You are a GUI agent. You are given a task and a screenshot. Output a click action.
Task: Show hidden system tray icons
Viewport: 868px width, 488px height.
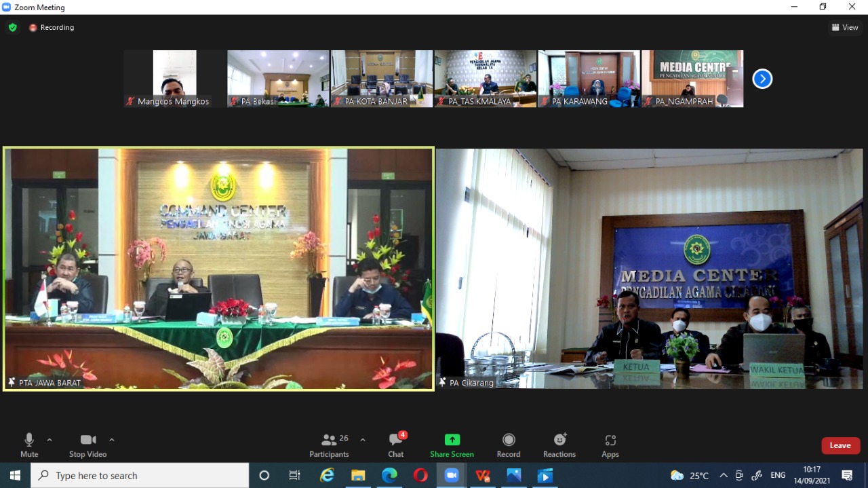point(723,476)
